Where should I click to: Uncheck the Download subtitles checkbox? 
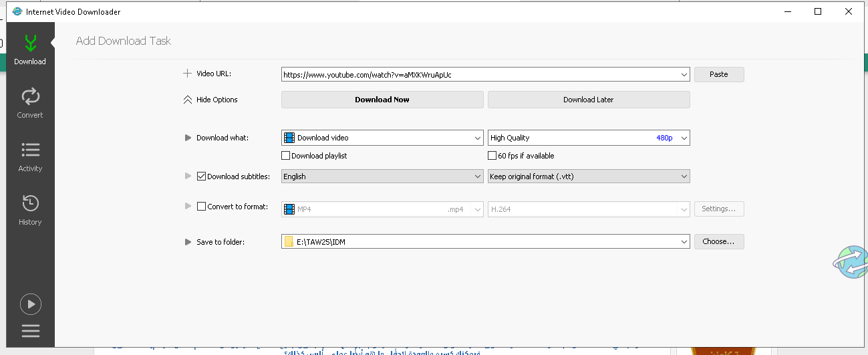202,176
